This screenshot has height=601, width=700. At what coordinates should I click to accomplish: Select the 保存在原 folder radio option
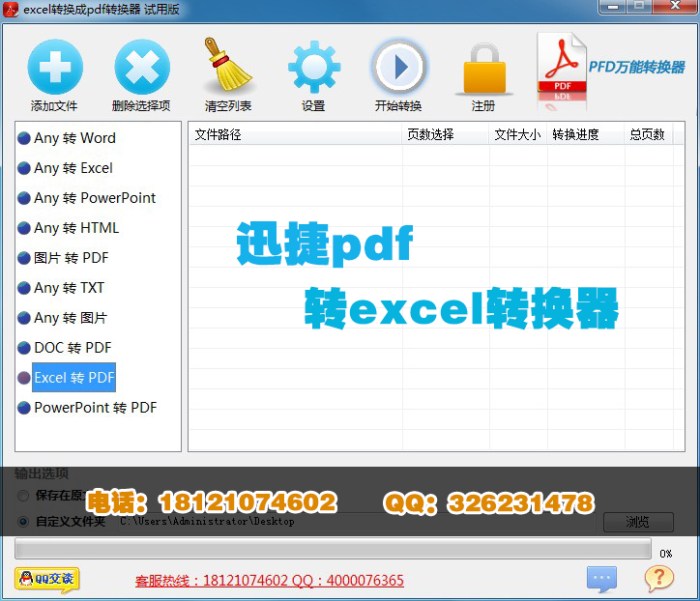[x=23, y=496]
